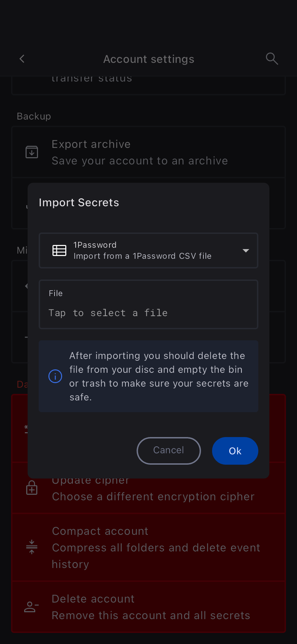Image resolution: width=297 pixels, height=644 pixels.
Task: Click the Backup section header
Action: pos(34,116)
